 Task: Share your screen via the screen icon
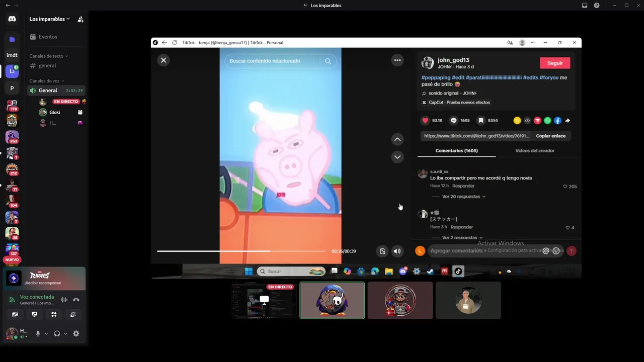click(x=34, y=314)
